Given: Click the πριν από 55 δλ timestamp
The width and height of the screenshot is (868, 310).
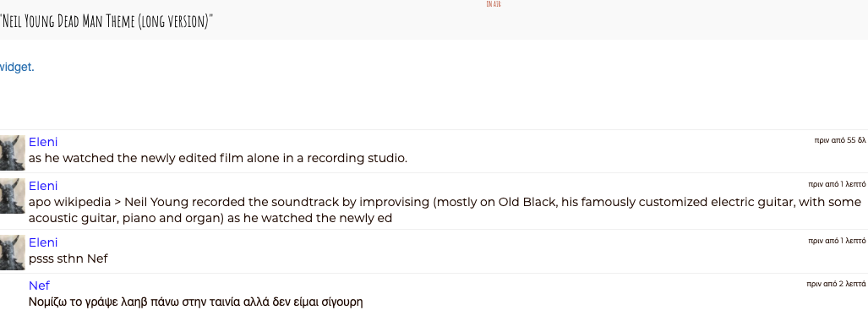Looking at the screenshot, I should [x=840, y=140].
